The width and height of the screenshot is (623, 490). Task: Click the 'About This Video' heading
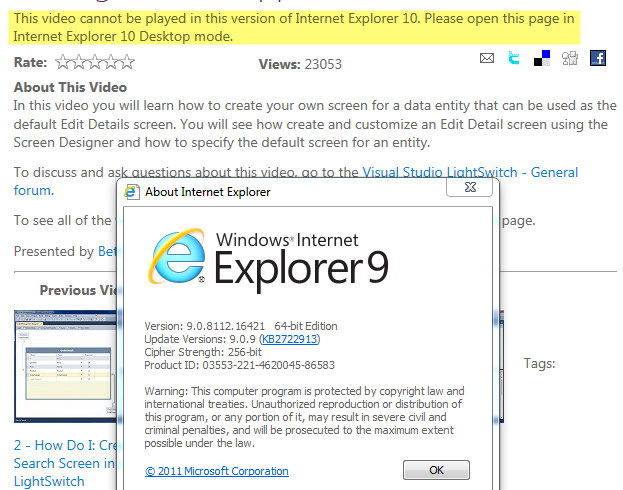coord(70,87)
